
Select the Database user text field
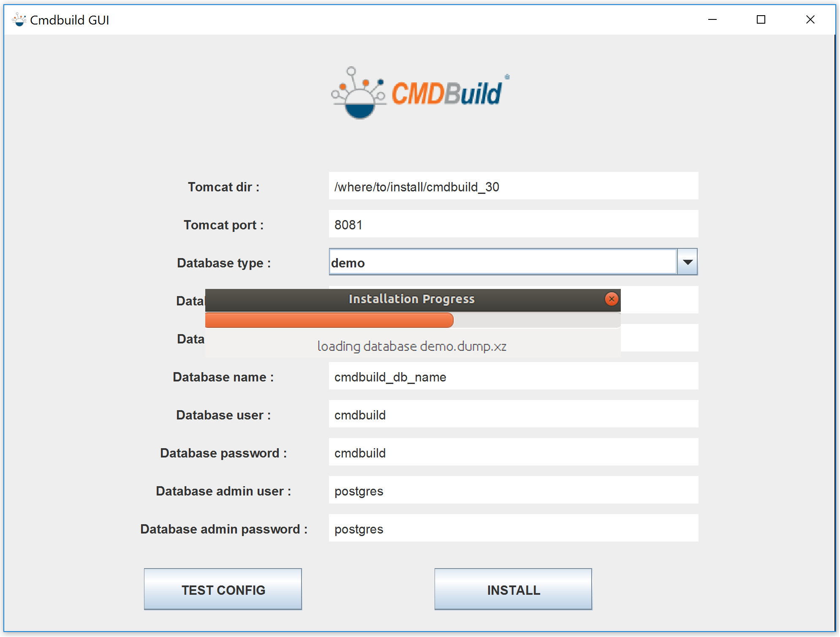click(513, 414)
